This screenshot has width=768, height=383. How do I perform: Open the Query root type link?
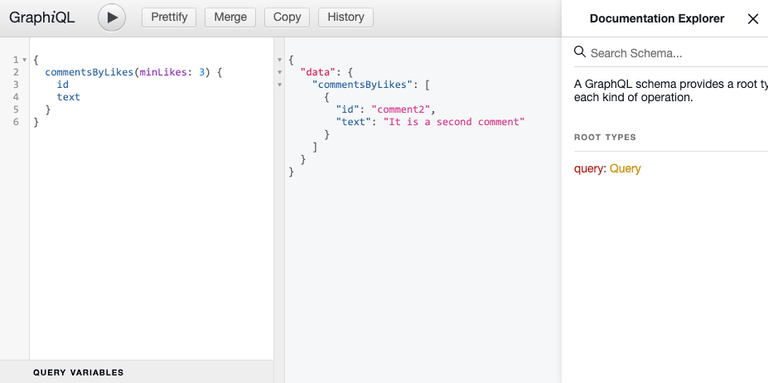tap(625, 168)
